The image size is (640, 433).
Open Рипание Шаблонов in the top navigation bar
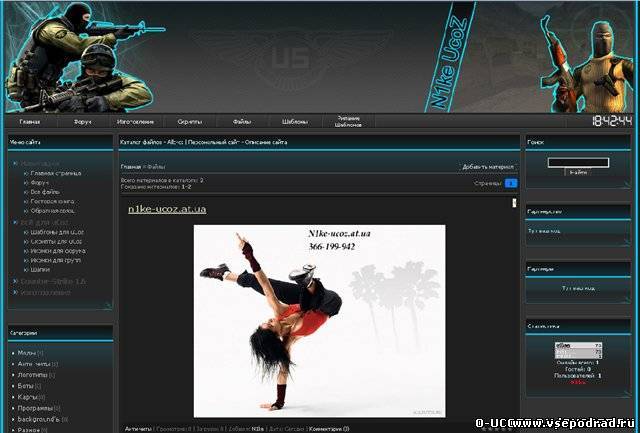(348, 122)
